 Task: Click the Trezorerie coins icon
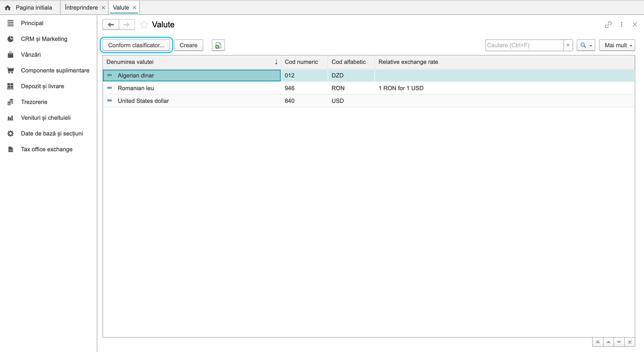click(x=11, y=102)
